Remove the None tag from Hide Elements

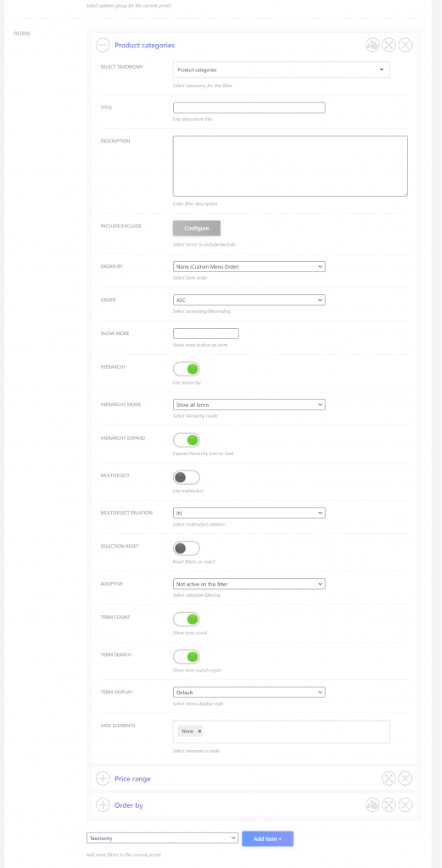point(199,732)
